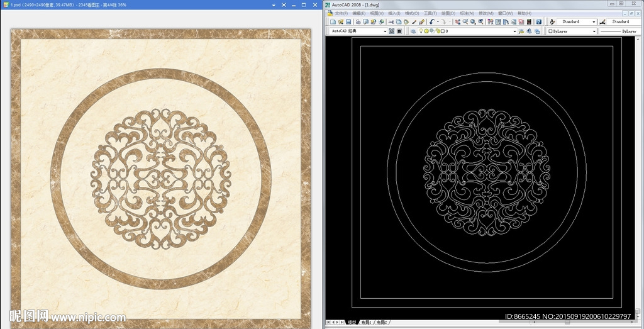Click the Undo arrow icon
Viewport: 644px width, 329px height.
[431, 21]
